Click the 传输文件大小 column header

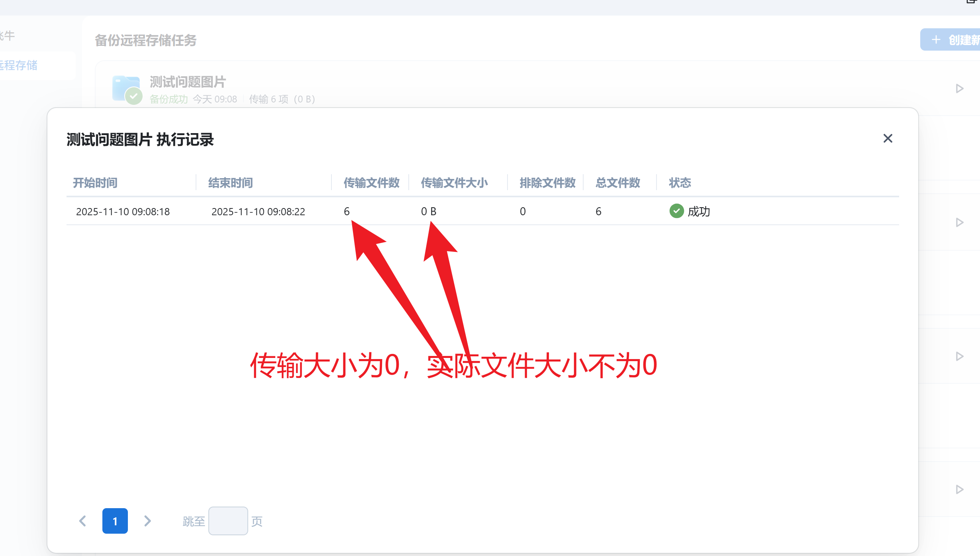454,183
